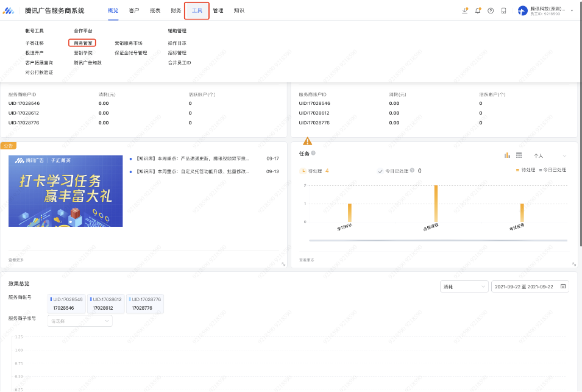Switch task panel to bar chart view

(x=507, y=155)
